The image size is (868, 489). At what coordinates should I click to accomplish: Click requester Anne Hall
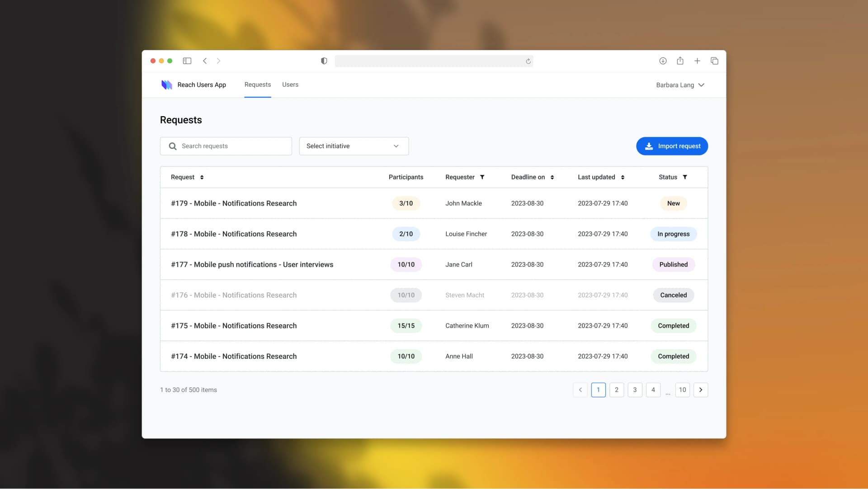(x=459, y=357)
